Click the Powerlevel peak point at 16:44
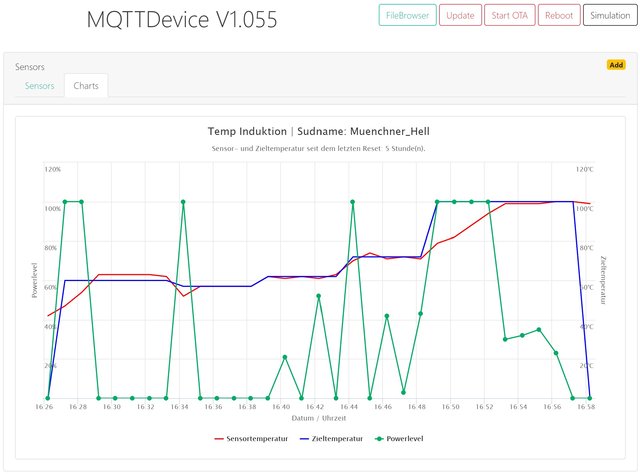This screenshot has width=640, height=474. point(353,202)
